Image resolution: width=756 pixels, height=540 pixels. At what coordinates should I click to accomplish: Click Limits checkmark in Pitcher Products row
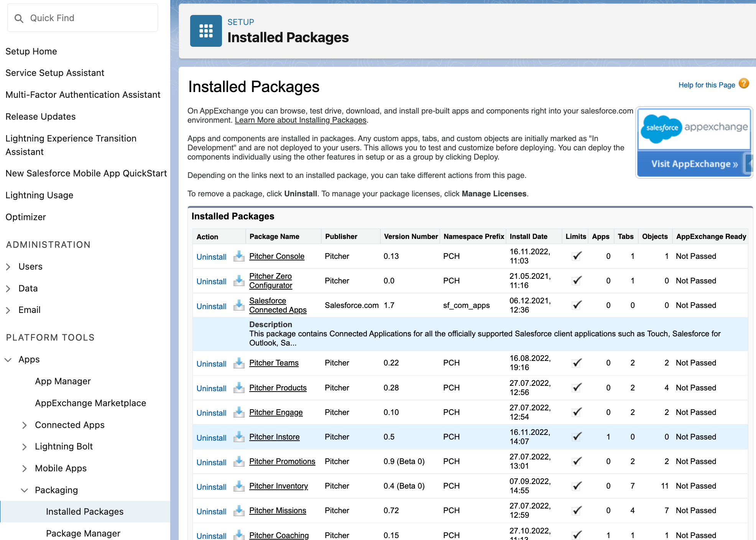click(x=577, y=387)
